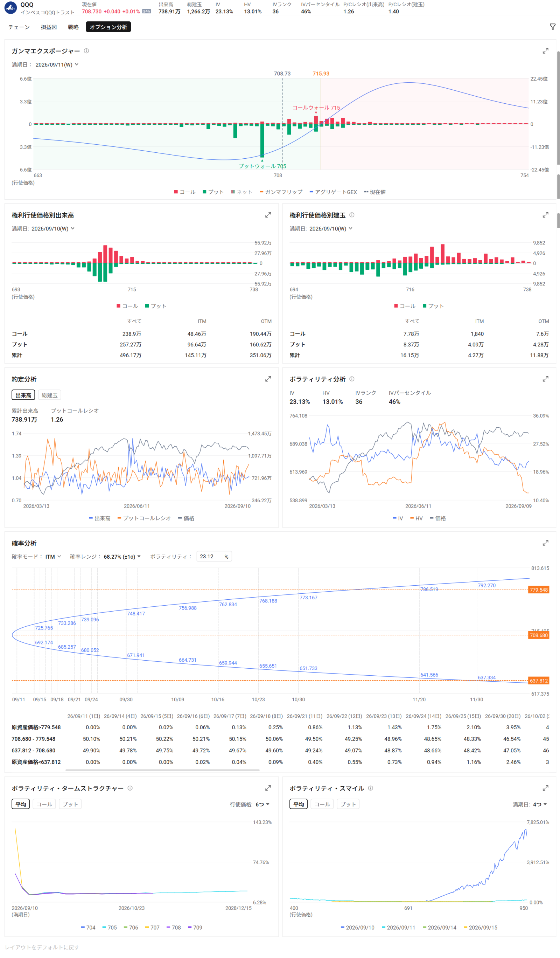Expand the ボラティリティ・スマイル panel
Image resolution: width=560 pixels, height=958 pixels.
point(545,788)
